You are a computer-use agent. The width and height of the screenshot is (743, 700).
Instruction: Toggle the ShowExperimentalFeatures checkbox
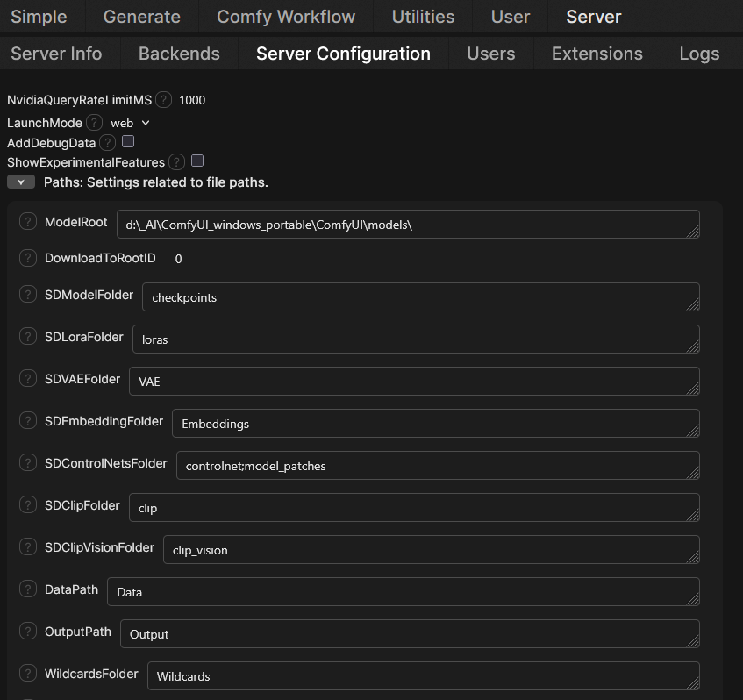coord(197,161)
